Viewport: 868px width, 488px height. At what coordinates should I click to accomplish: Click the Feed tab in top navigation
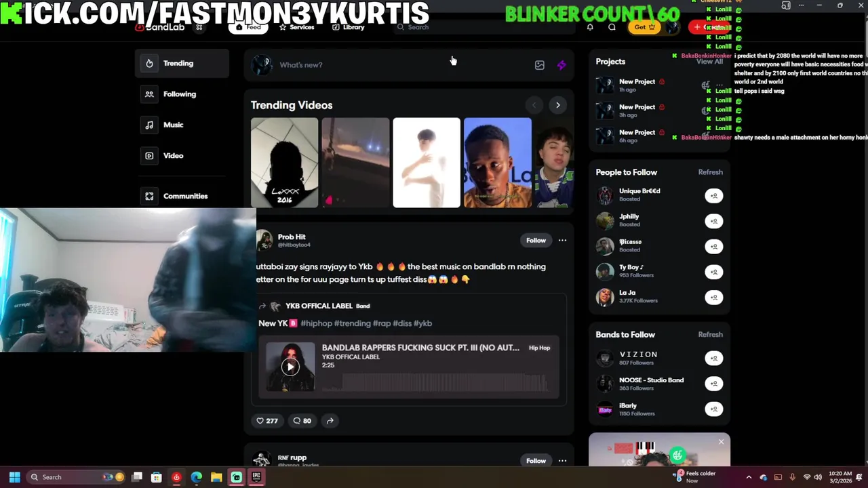click(248, 27)
